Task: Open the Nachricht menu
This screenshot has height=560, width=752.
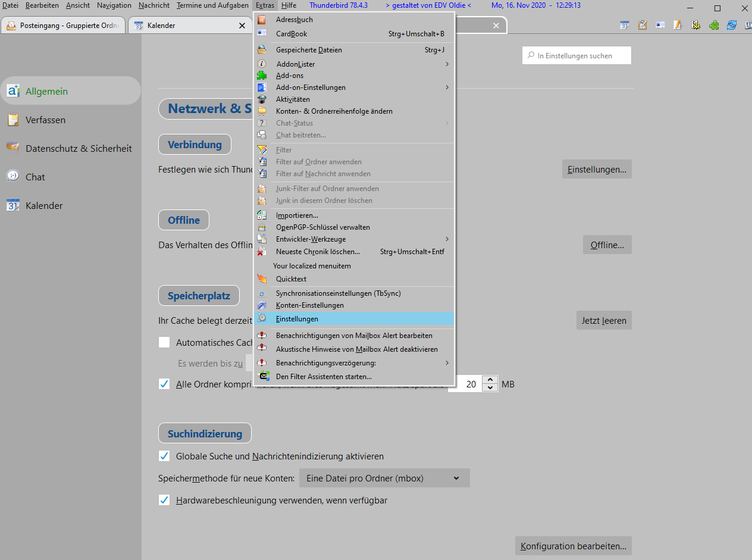Action: coord(154,5)
